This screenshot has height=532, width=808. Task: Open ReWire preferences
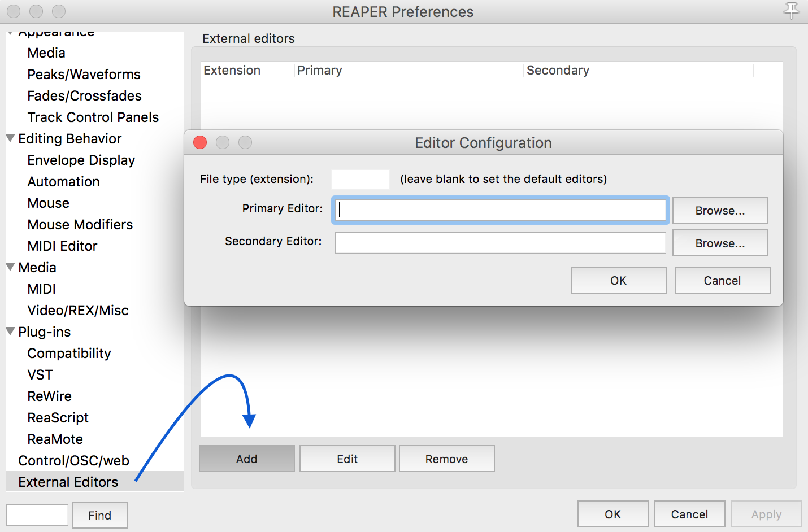[50, 396]
